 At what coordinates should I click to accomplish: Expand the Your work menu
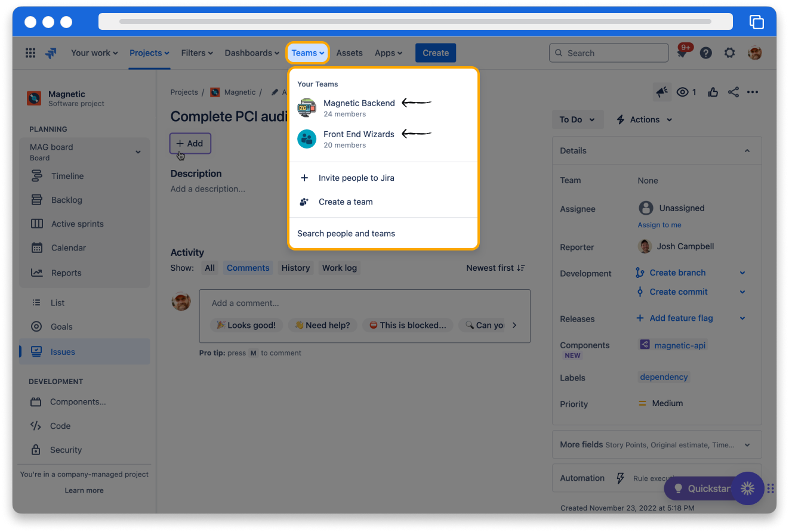[94, 53]
